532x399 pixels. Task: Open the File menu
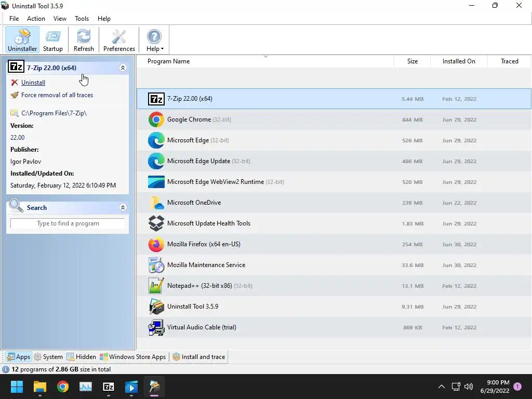click(14, 19)
